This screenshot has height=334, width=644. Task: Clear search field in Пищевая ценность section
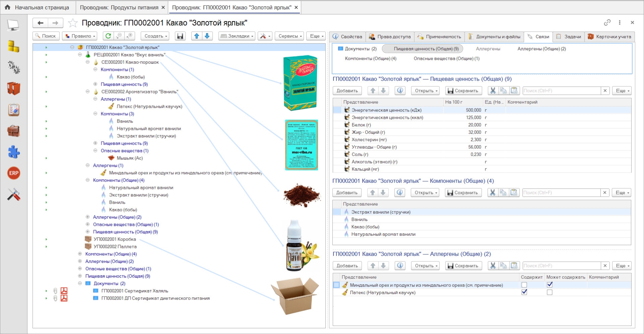(605, 91)
